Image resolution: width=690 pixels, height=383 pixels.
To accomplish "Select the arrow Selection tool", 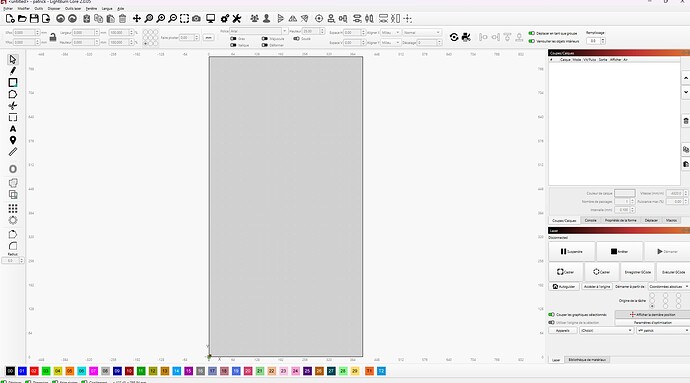I will [13, 59].
